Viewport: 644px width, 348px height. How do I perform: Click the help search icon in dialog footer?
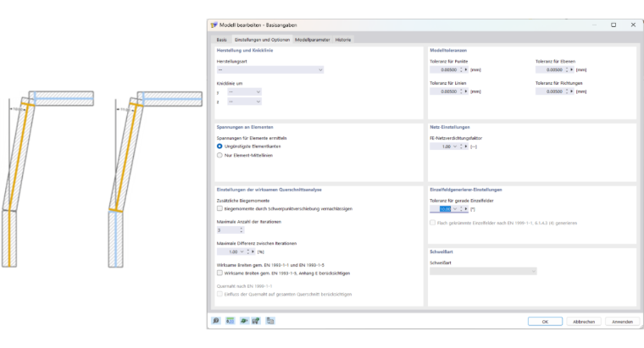216,321
